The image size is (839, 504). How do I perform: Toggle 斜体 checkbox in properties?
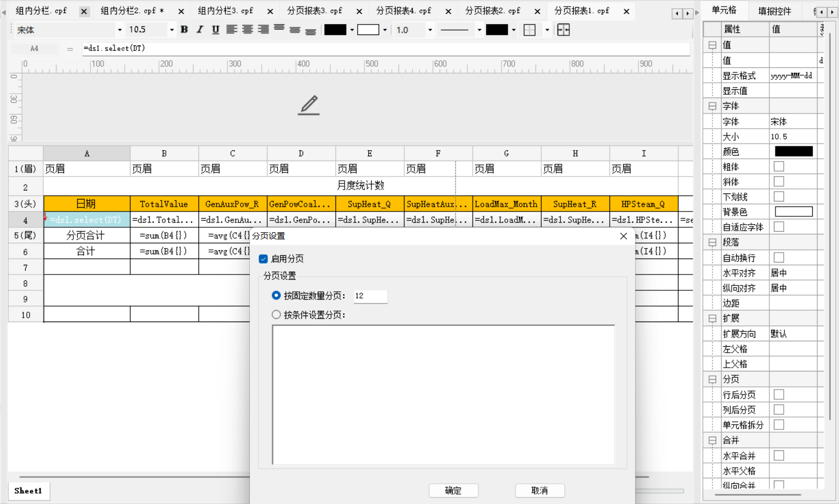[779, 181]
